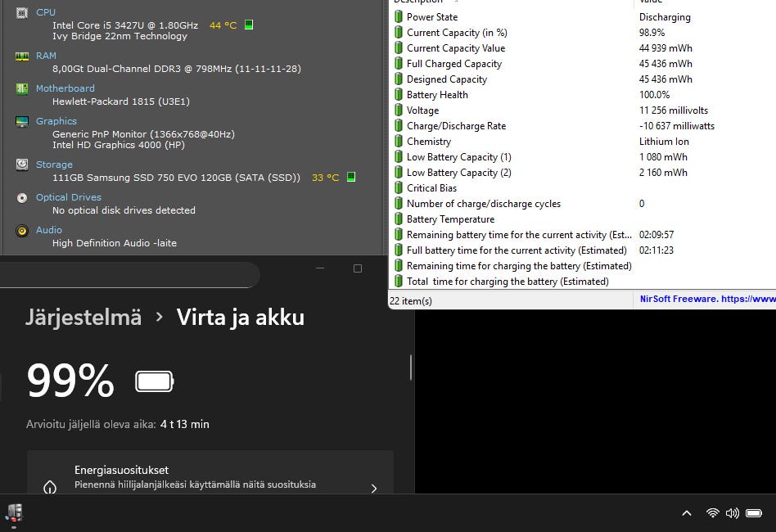Screen dimensions: 776x532
Task: Select the Full Charged Capacity row
Action: [x=582, y=64]
